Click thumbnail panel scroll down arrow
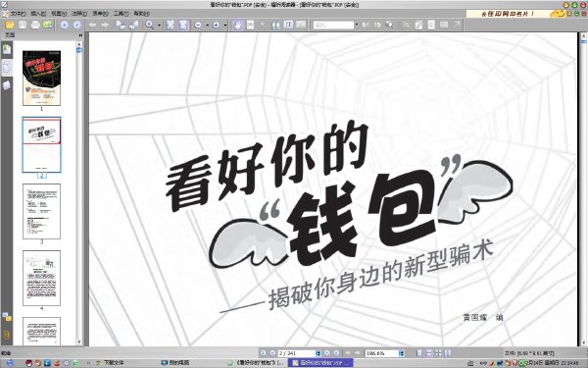Image resolution: width=588 pixels, height=368 pixels. pos(79,342)
